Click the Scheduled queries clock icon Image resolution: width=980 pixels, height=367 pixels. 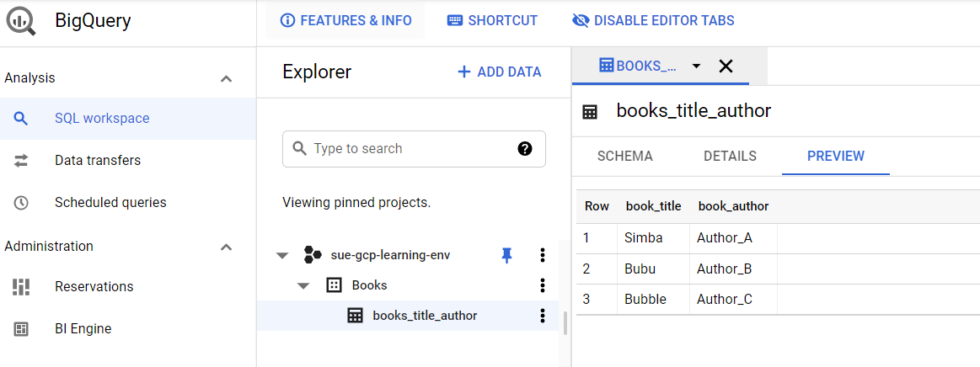[21, 203]
